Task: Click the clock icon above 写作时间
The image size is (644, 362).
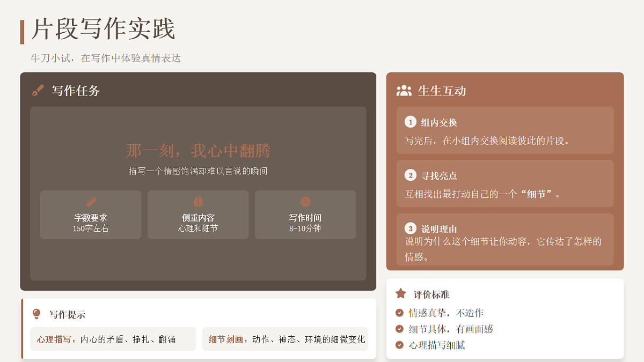Action: [305, 202]
